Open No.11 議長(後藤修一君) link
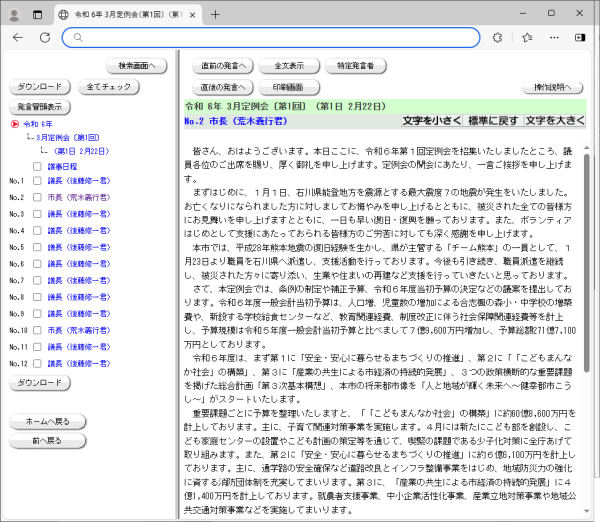 (x=79, y=347)
